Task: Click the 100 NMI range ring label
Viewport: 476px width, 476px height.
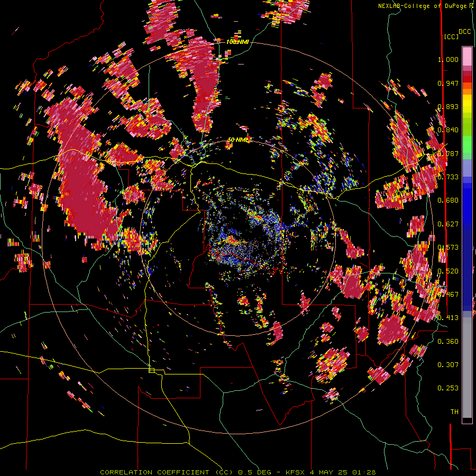Action: click(237, 42)
